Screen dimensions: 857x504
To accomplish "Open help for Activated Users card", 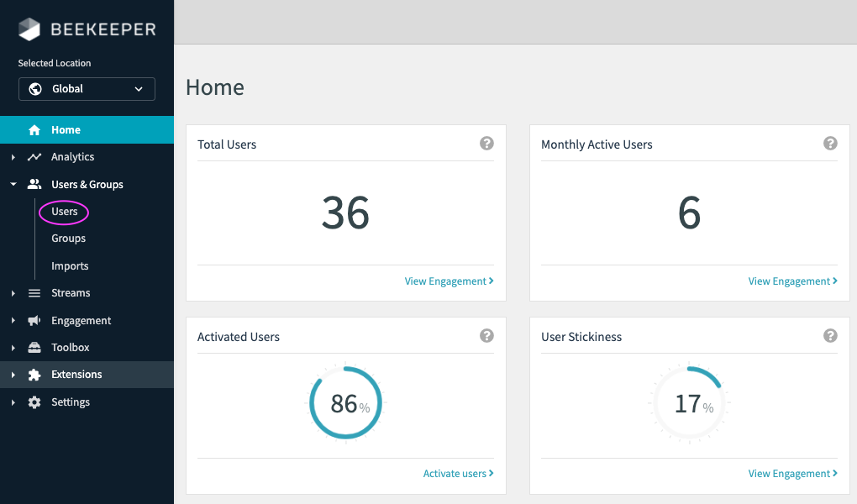I will click(486, 336).
